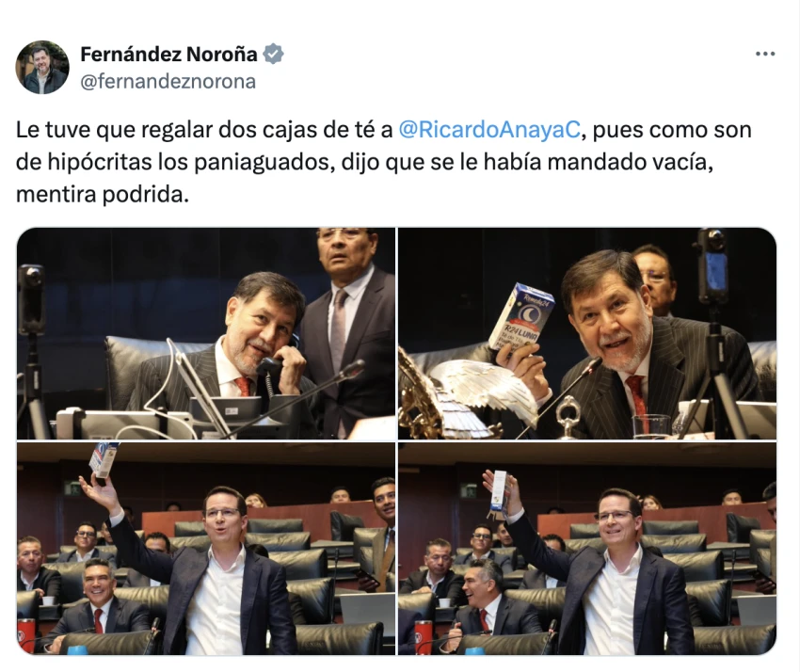Viewport: 800px width, 672px height.
Task: Open the three-dot more options menu
Action: (x=765, y=54)
